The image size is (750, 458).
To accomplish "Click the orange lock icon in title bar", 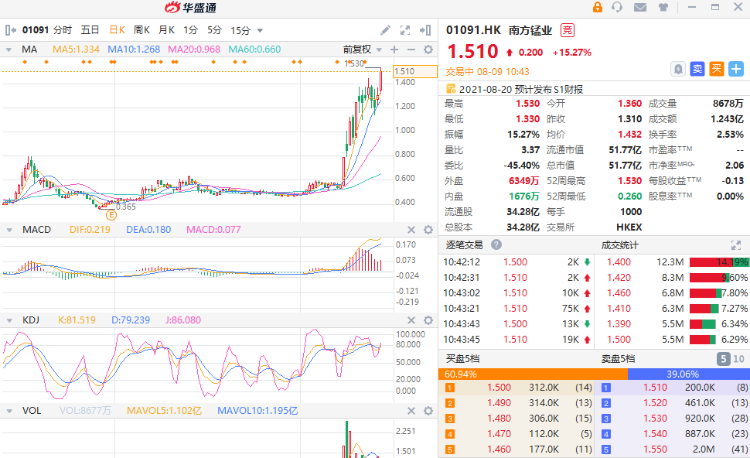I will click(598, 8).
